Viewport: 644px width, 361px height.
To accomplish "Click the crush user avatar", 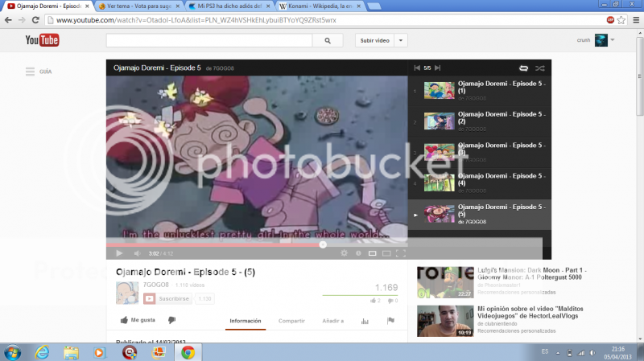I will click(x=601, y=40).
